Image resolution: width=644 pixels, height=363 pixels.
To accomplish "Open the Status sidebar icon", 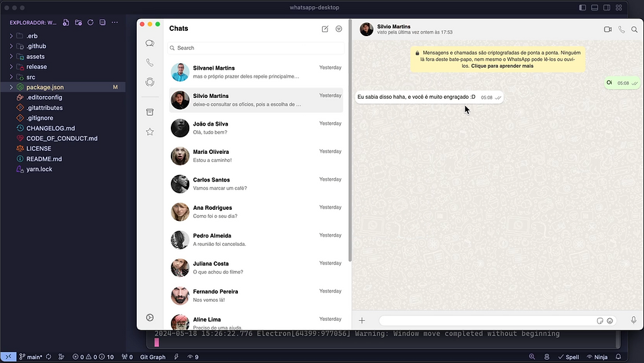I will tap(150, 82).
